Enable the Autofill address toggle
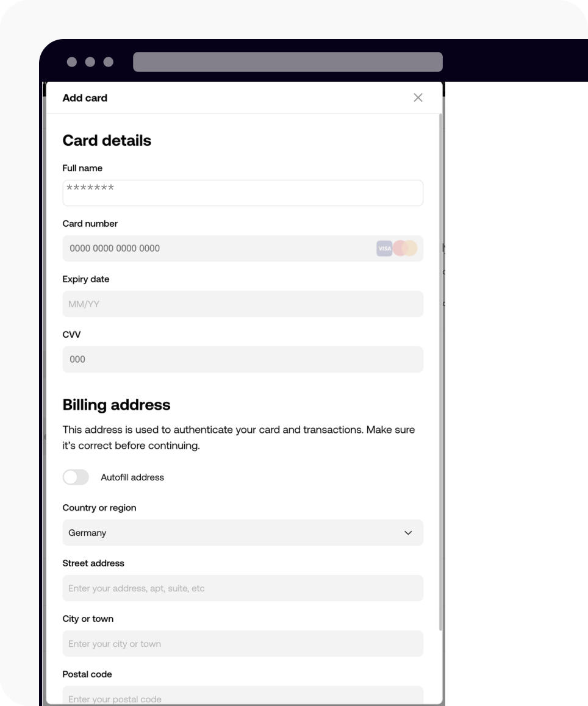Screen dimensions: 588x706 [x=76, y=477]
